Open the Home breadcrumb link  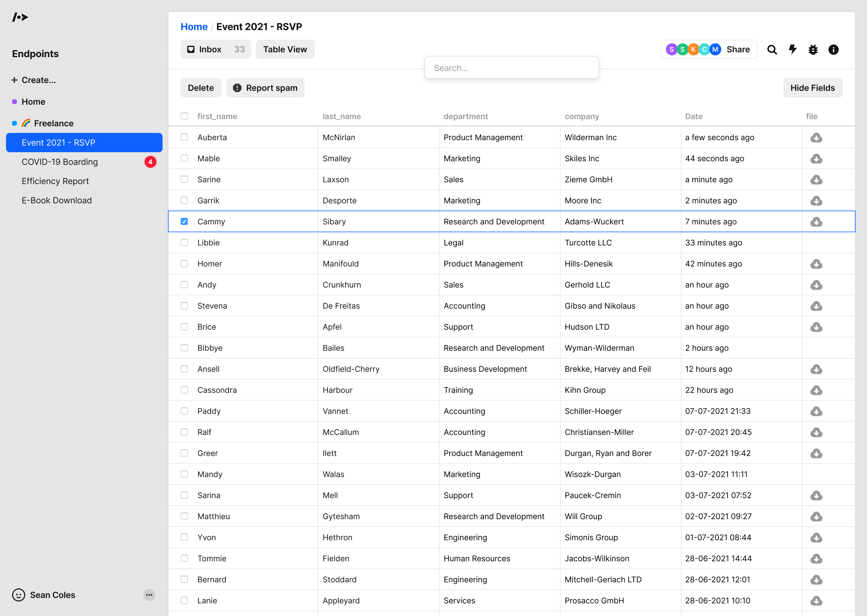point(194,26)
